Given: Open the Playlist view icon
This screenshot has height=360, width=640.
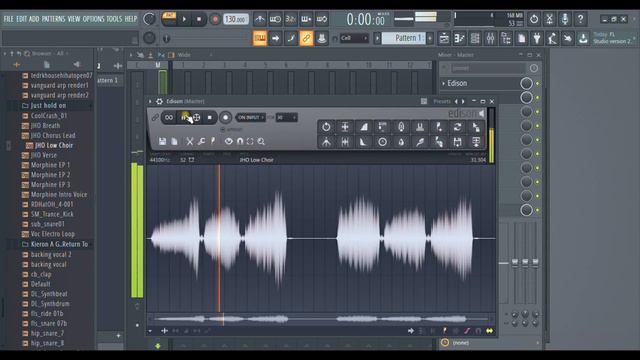Looking at the screenshot, I should click(x=444, y=39).
